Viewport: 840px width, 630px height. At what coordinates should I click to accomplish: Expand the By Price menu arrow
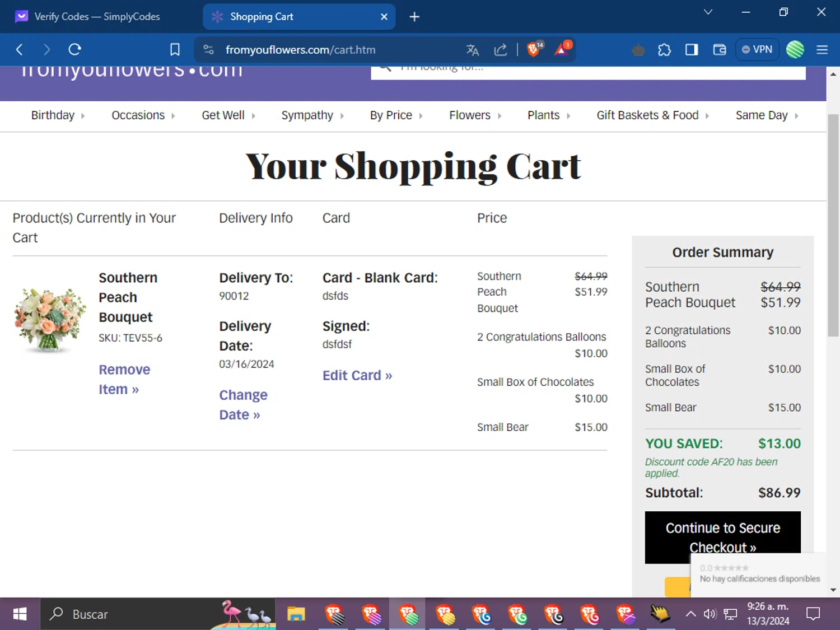tap(421, 116)
